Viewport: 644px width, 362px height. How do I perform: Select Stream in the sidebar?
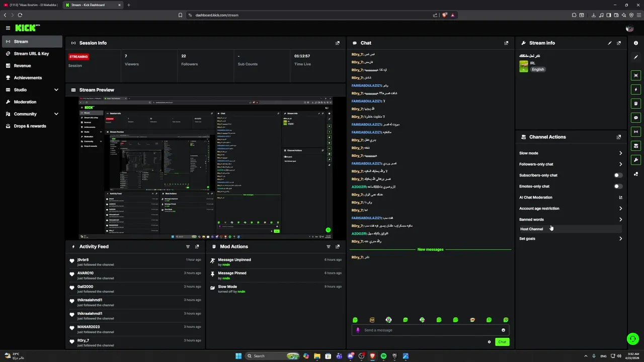[32, 42]
